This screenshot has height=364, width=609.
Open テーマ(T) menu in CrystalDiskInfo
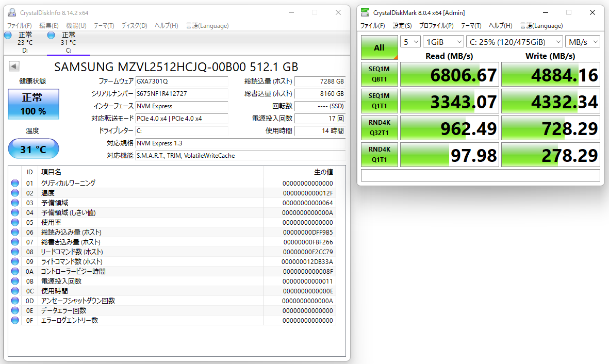pyautogui.click(x=104, y=26)
